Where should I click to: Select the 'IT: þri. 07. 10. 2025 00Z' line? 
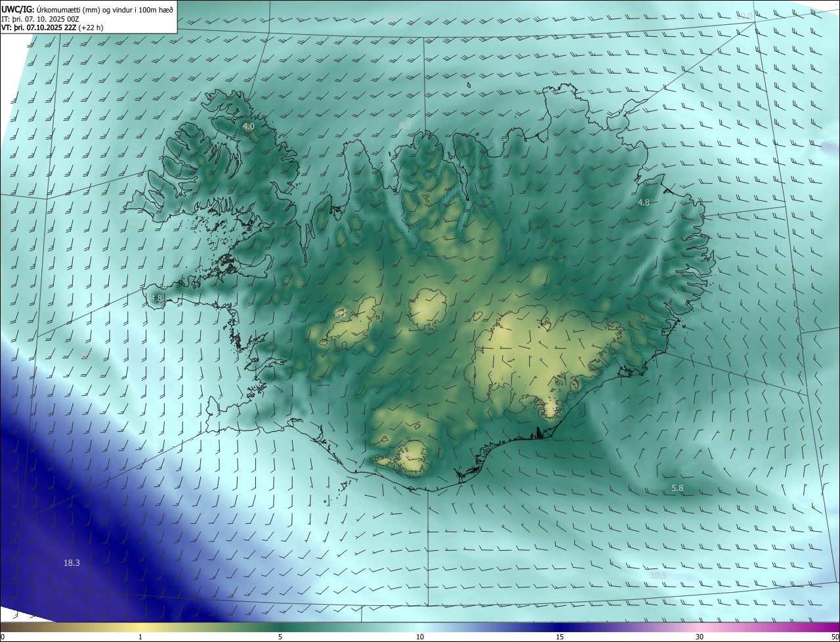pyautogui.click(x=40, y=19)
